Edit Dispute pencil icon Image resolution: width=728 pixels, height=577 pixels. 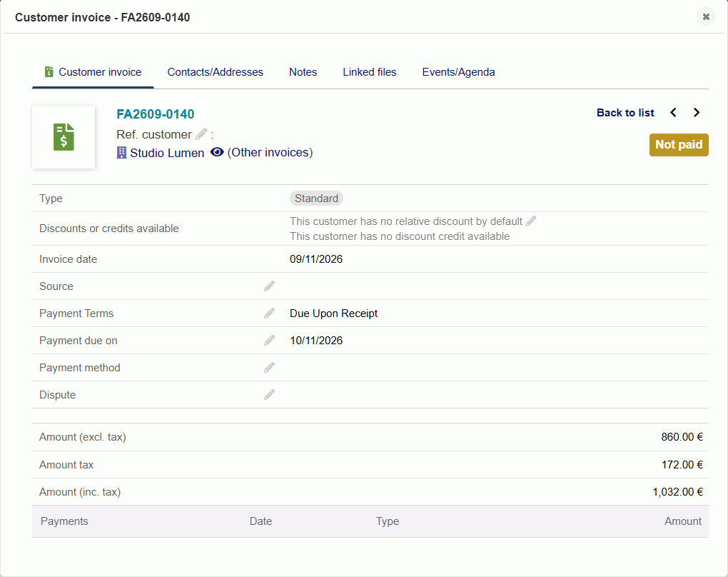point(269,394)
